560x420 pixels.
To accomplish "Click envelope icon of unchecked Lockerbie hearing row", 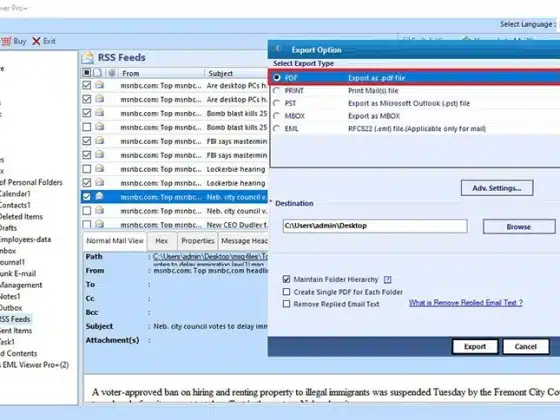I will click(x=100, y=169).
